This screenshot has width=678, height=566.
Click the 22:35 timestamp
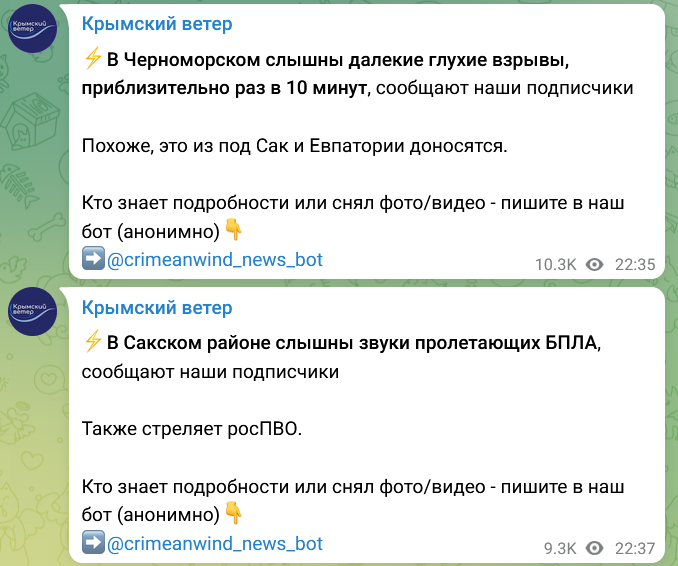pos(635,265)
